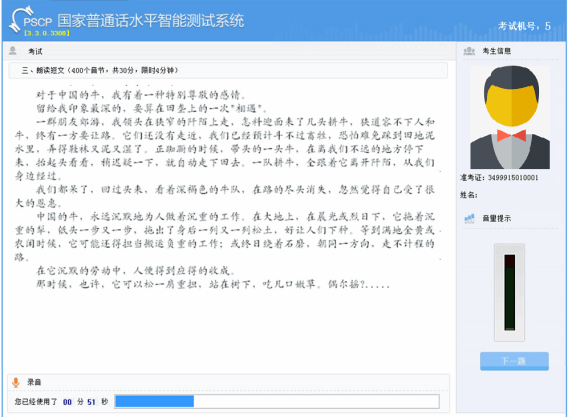Click the volume bars icon beside 音量提示
Viewport: 568px width, 417px height.
pos(469,218)
